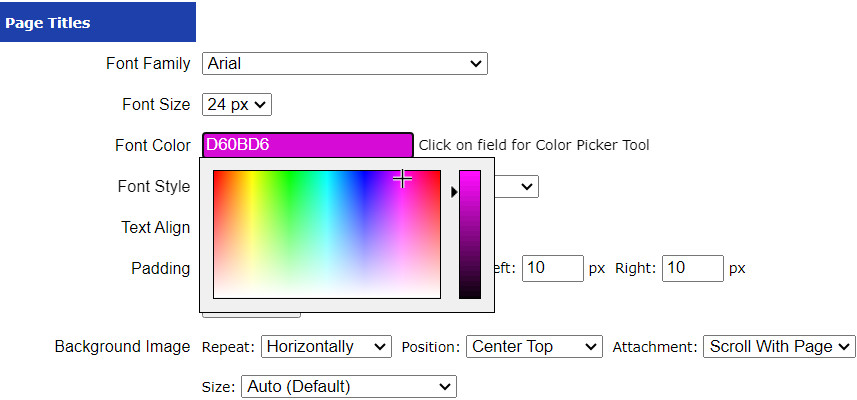The height and width of the screenshot is (400, 857).
Task: Click the black arrow beside the brightness strip
Action: [454, 191]
